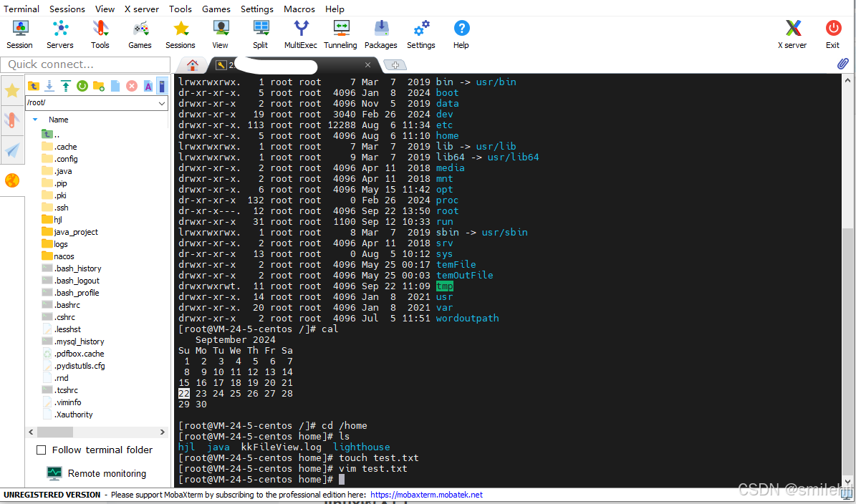Image resolution: width=856 pixels, height=504 pixels.
Task: Click the new tab plus button
Action: click(x=395, y=65)
